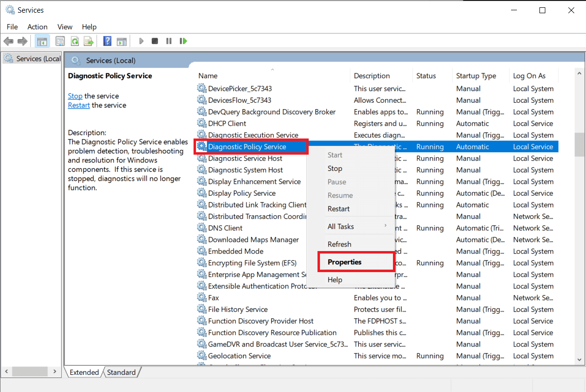Click the Stop the service link
This screenshot has height=392, width=586.
[x=75, y=96]
